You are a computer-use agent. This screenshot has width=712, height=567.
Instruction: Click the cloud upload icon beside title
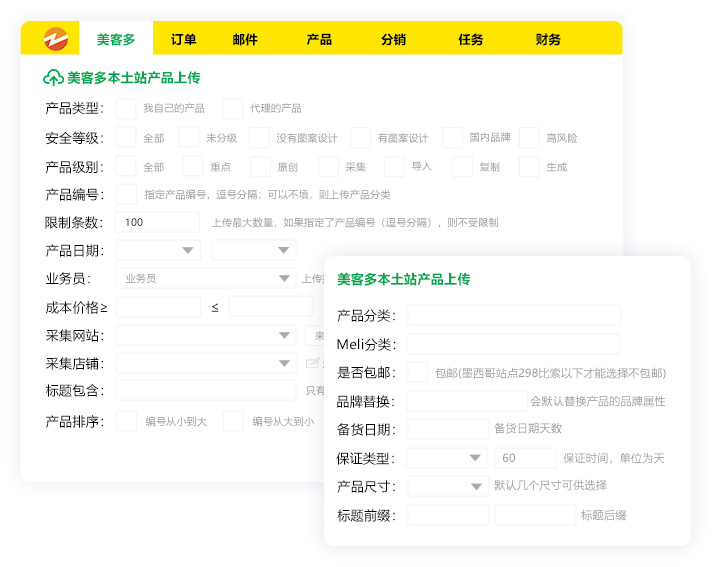pyautogui.click(x=53, y=77)
